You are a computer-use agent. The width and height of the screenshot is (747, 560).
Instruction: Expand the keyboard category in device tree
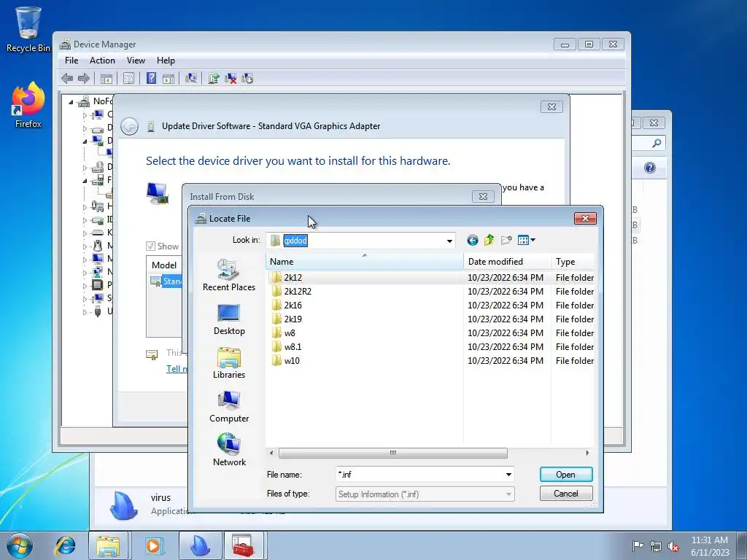(85, 233)
